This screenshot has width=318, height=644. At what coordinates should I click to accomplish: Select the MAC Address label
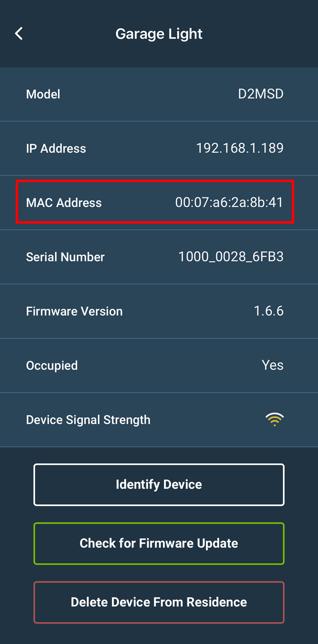point(64,203)
